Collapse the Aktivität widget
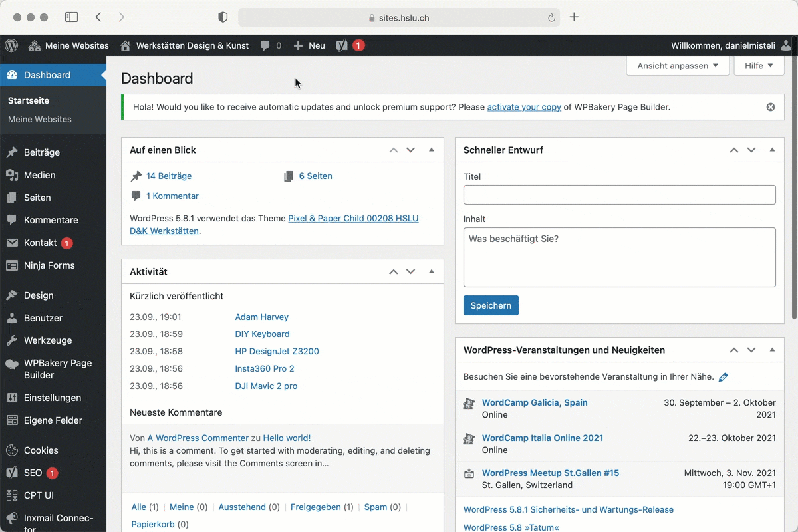 (432, 272)
